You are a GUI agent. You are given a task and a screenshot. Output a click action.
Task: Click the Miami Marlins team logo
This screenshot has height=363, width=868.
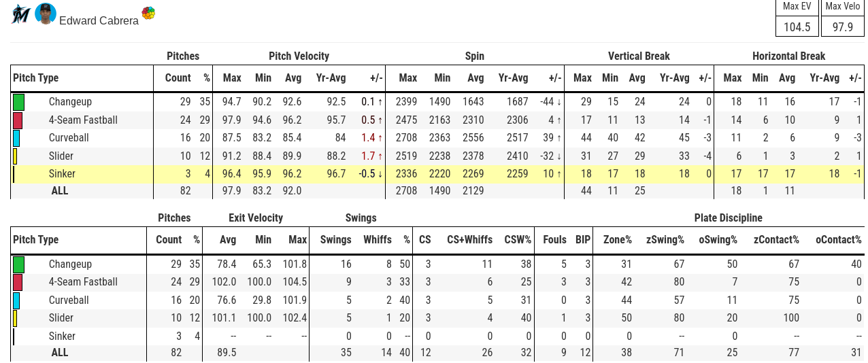[x=20, y=14]
